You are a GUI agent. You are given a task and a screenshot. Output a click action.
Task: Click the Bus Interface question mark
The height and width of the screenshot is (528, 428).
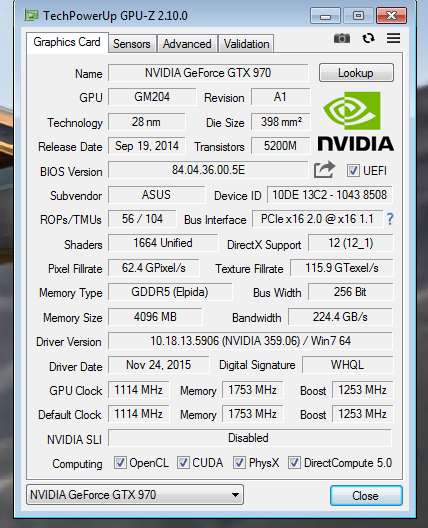coord(390,219)
